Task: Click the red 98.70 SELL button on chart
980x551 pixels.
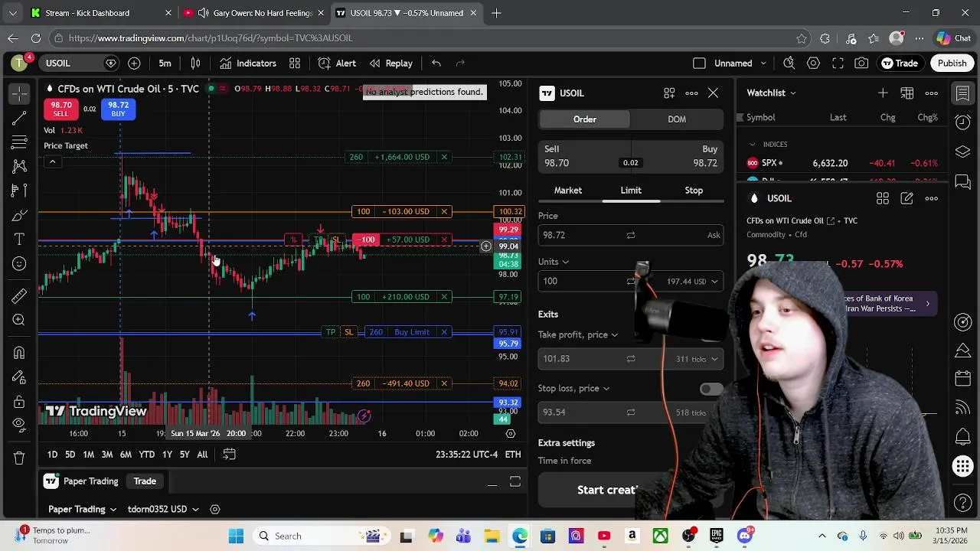Action: 61,109
